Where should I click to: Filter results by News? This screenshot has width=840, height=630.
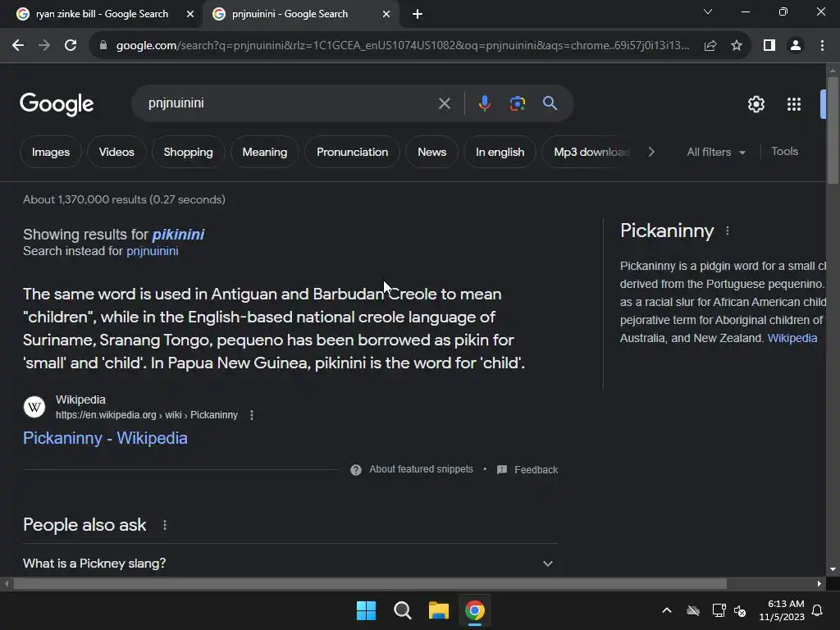click(431, 152)
